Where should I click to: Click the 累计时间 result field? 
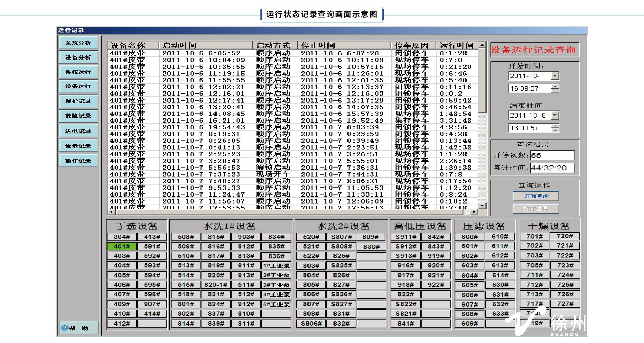click(x=552, y=168)
